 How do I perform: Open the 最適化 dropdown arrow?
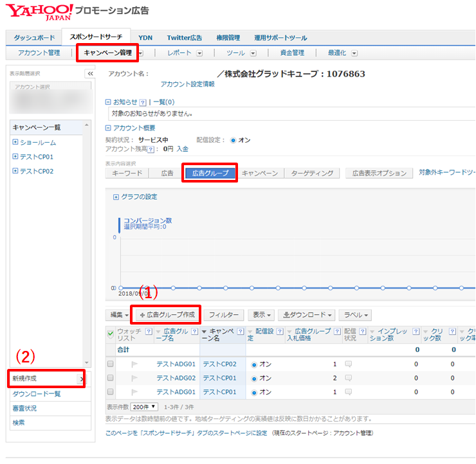354,53
